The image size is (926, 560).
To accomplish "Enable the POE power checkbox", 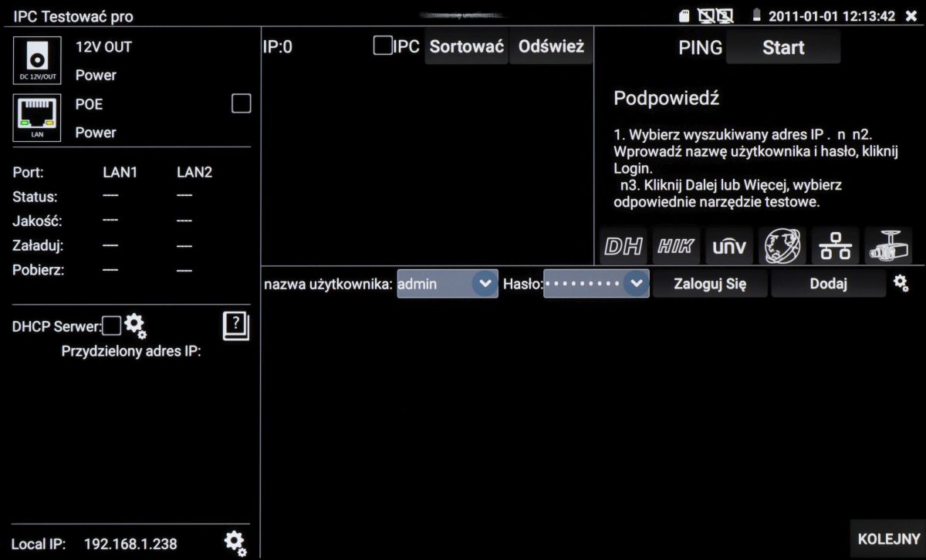I will click(242, 103).
